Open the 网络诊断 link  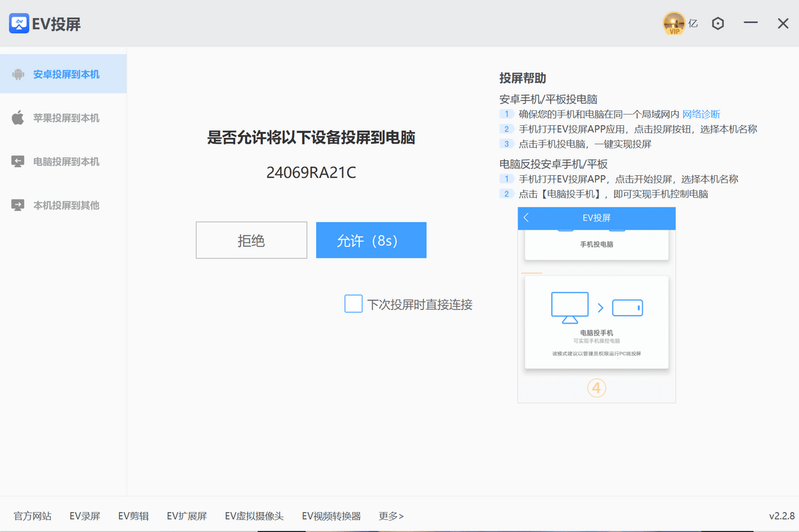700,114
